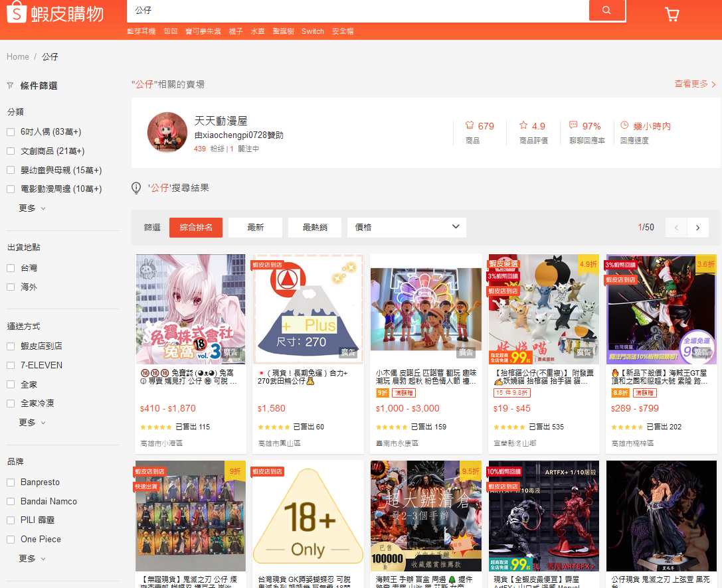Click the clock icon beside 幾小時內

coord(624,125)
